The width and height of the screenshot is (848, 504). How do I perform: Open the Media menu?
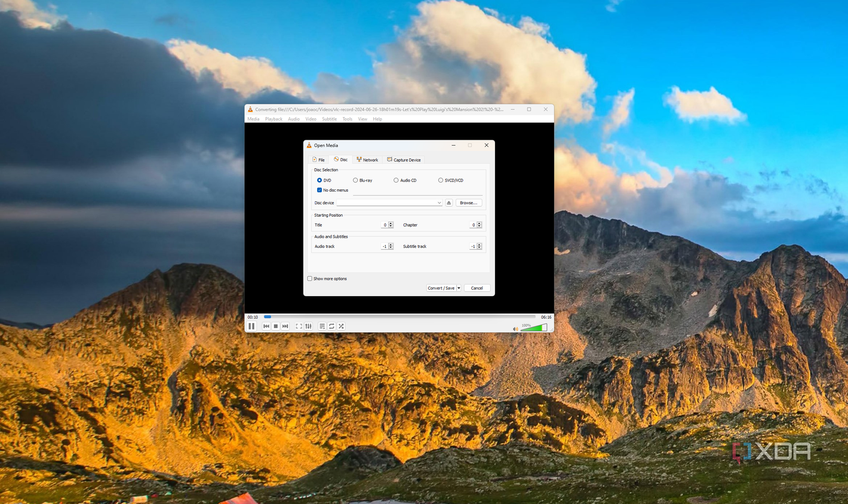254,119
